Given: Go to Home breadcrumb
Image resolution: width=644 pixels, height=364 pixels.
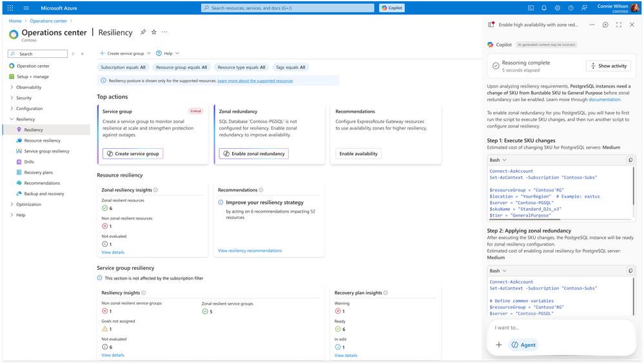Looking at the screenshot, I should pyautogui.click(x=15, y=21).
